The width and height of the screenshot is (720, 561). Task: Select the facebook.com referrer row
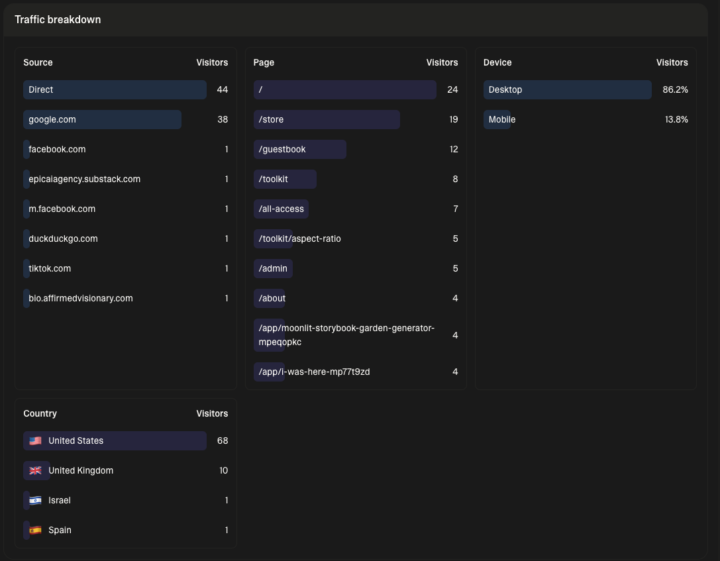(x=125, y=149)
